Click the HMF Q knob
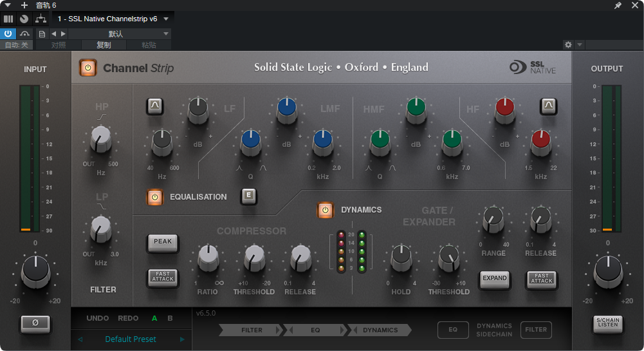 pos(380,142)
